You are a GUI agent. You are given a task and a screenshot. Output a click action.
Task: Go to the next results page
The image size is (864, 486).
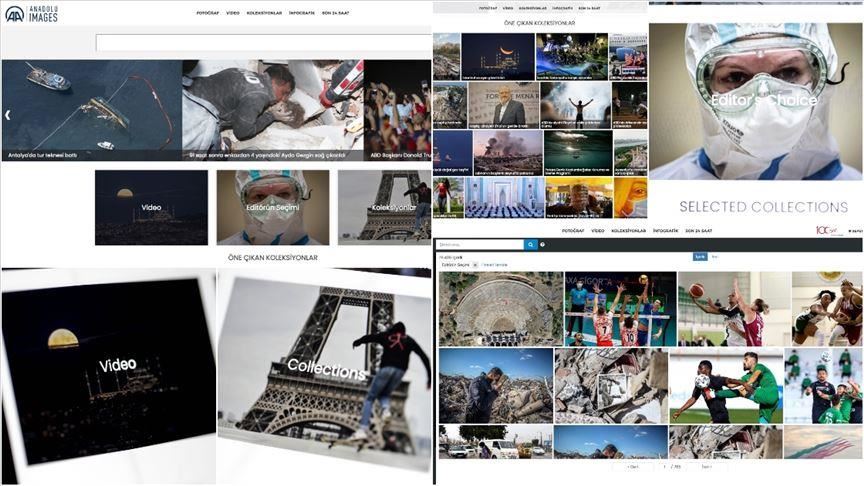706,467
